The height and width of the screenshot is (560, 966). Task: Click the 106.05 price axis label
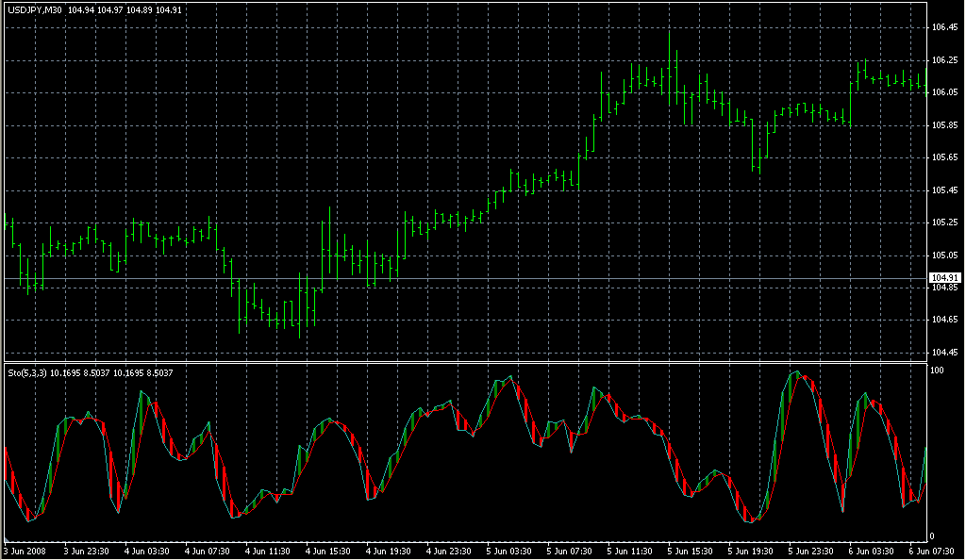click(944, 92)
